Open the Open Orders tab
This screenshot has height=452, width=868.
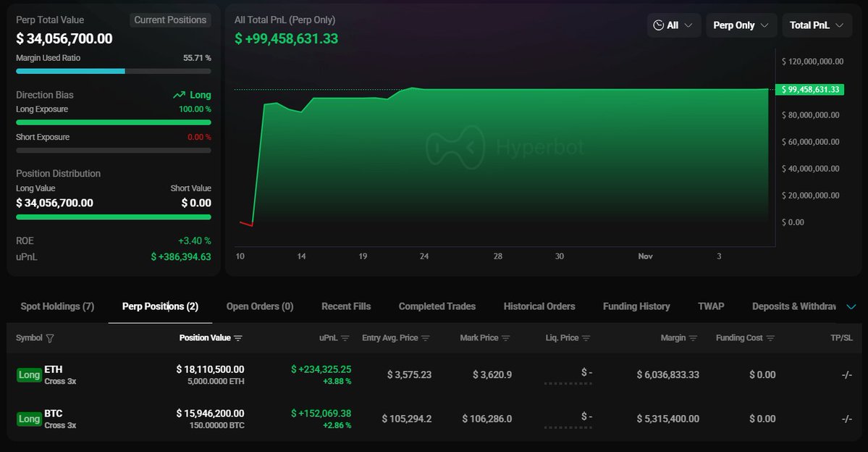(260, 306)
